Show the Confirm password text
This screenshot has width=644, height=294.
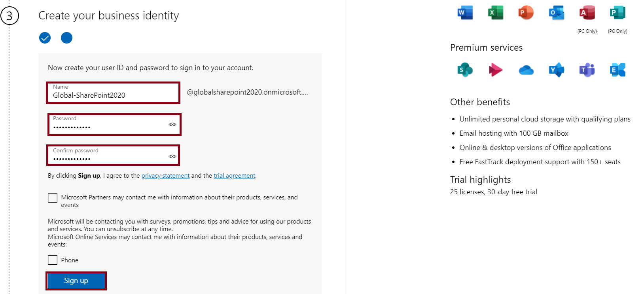[172, 156]
